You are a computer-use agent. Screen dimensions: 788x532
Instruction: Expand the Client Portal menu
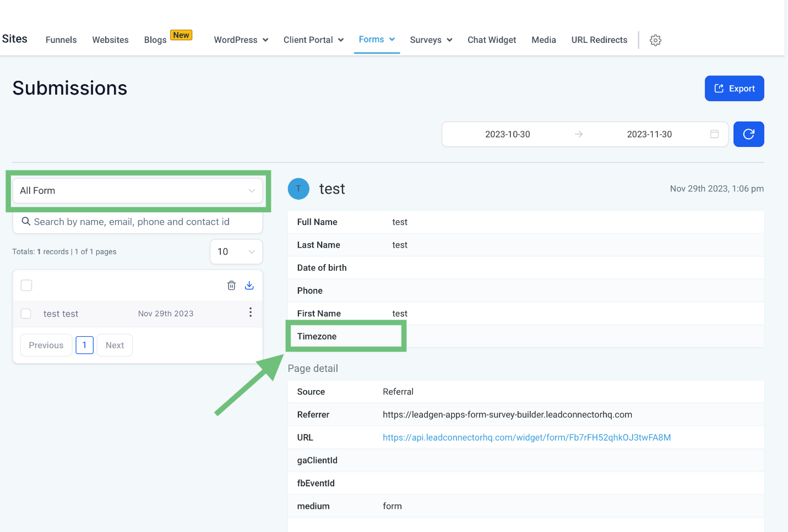(313, 40)
